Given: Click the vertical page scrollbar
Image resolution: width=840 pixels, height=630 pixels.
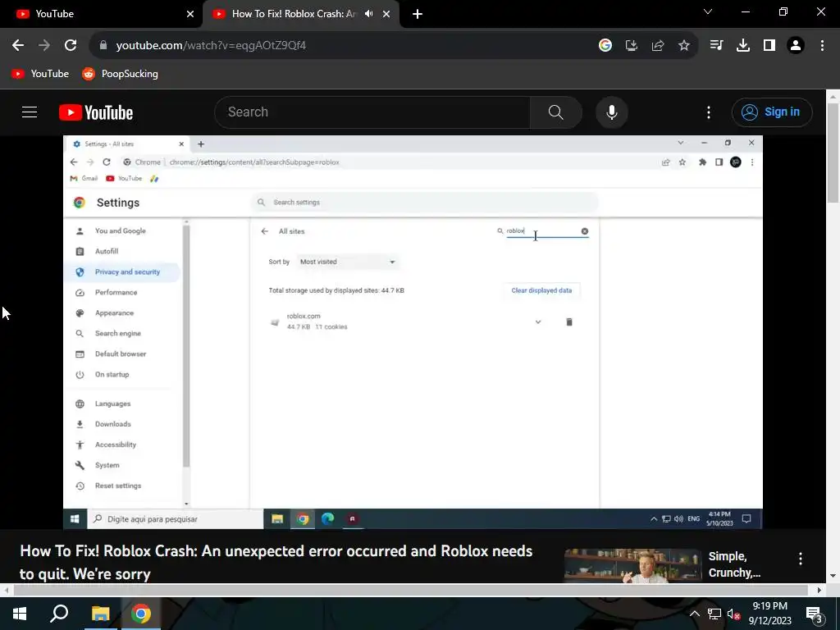Looking at the screenshot, I should 833,153.
